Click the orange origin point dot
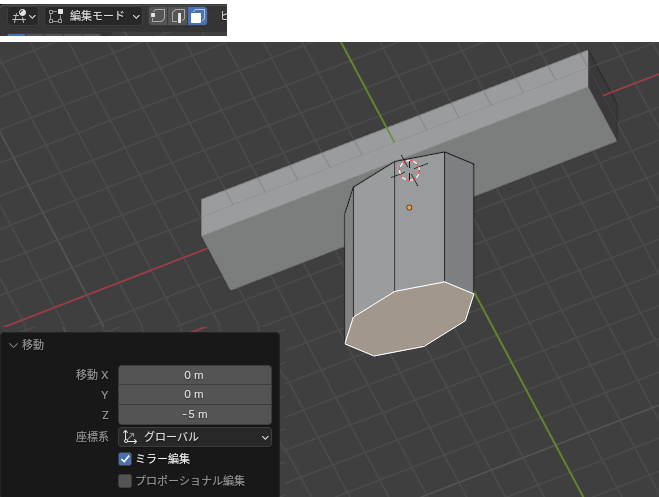This screenshot has height=497, width=659. click(x=409, y=207)
